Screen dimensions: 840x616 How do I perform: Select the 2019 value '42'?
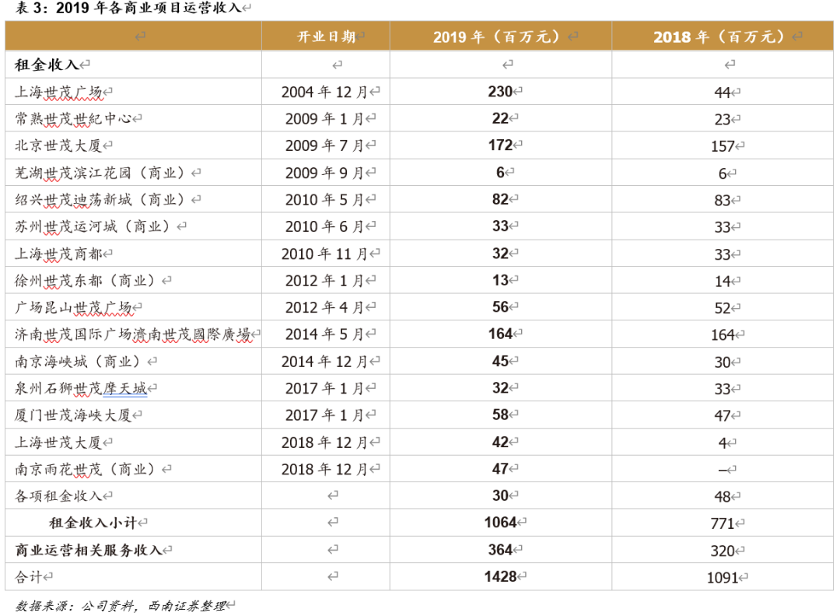(x=500, y=442)
